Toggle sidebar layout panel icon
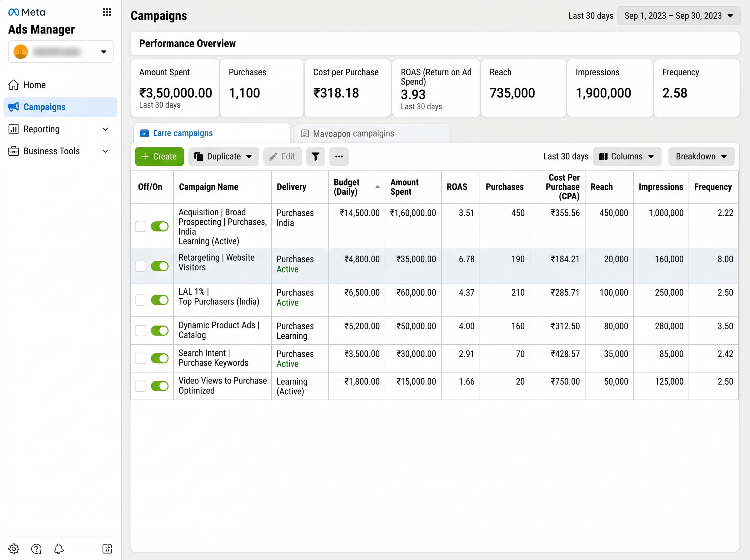 (x=107, y=548)
